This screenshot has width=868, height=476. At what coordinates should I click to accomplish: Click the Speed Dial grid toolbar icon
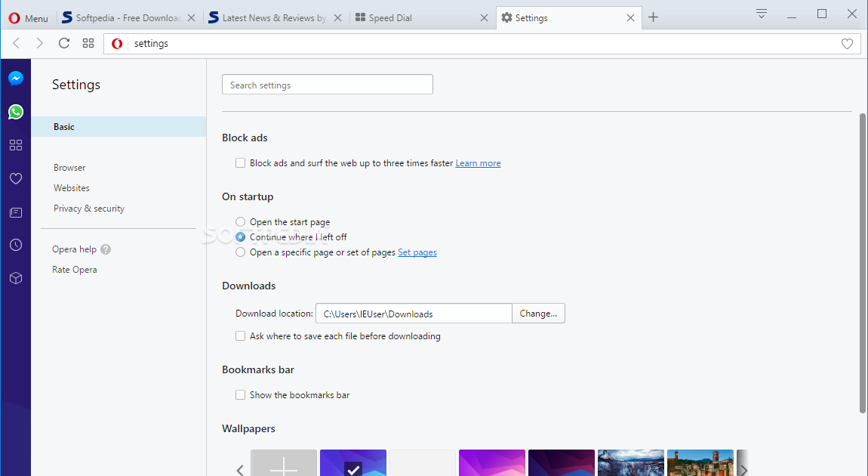(x=88, y=43)
